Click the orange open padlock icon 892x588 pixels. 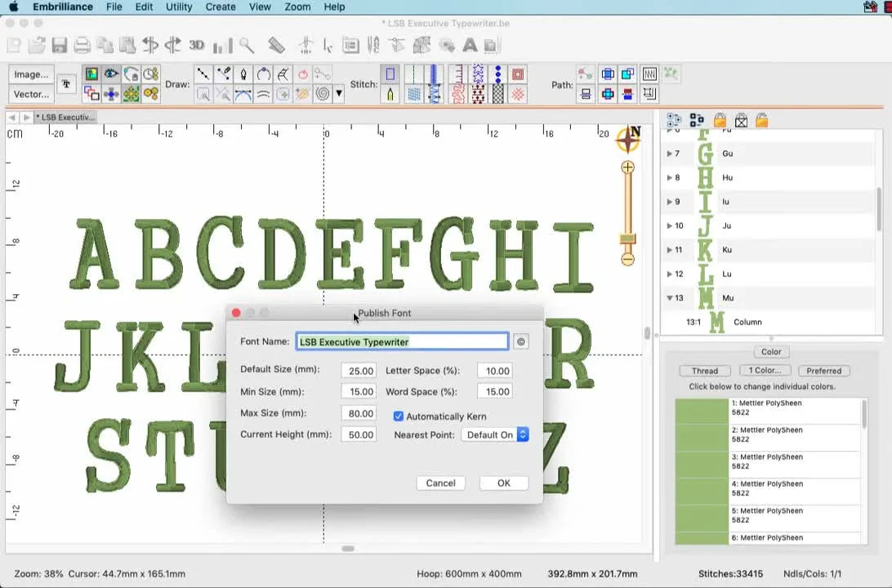point(762,120)
